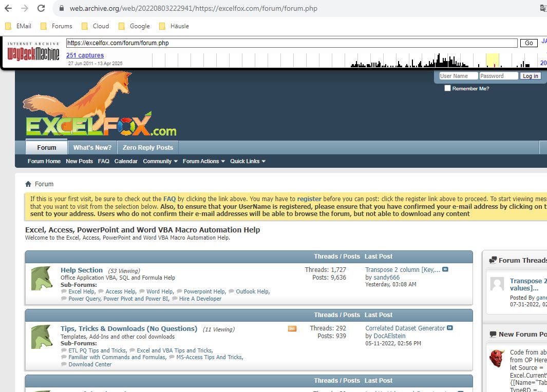Screen dimensions: 547x392
Task: Open the Forums bookmark folder
Action: pyautogui.click(x=56, y=26)
